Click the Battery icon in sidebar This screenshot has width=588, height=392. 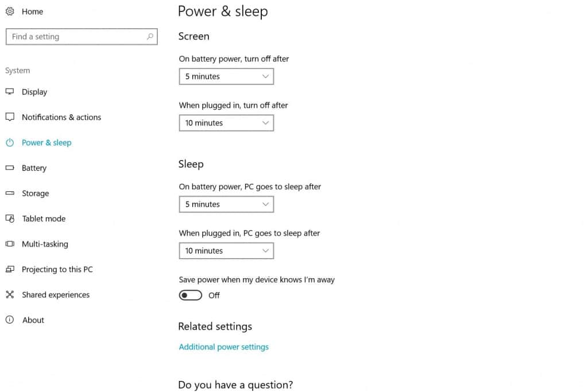click(10, 168)
